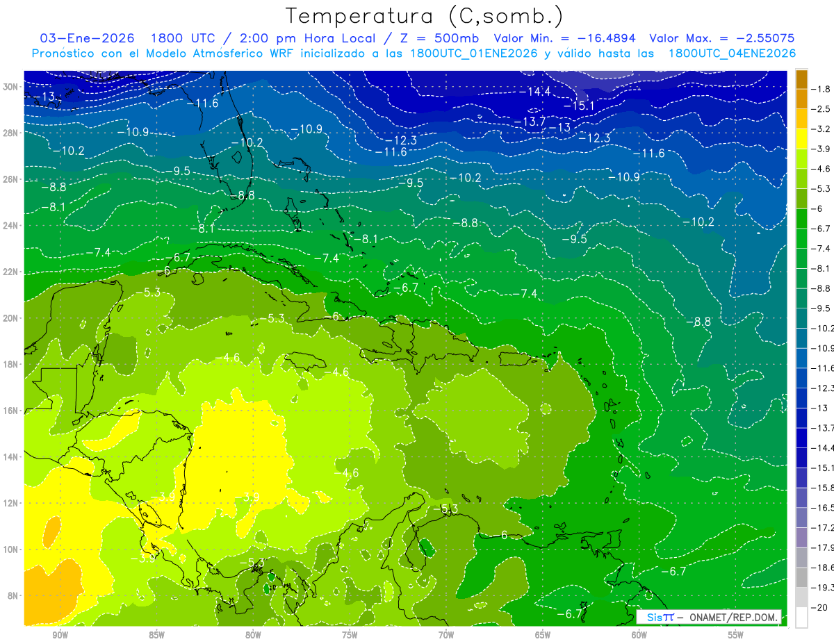This screenshot has height=644, width=834.
Task: Click the -2.5 color bar label
Action: pyautogui.click(x=822, y=109)
